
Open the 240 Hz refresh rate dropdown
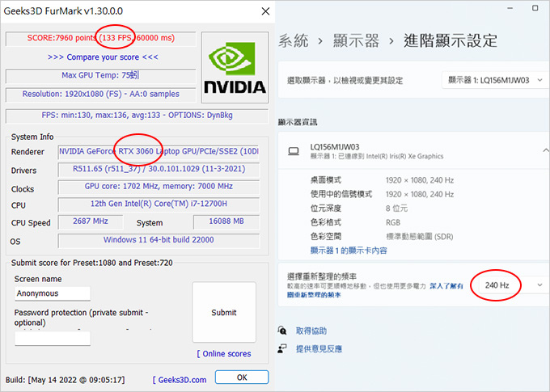513,285
